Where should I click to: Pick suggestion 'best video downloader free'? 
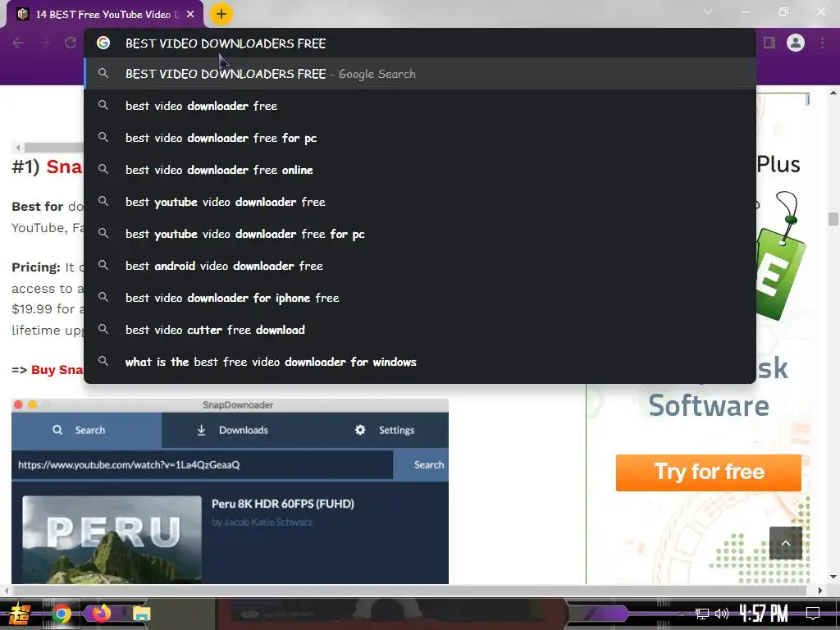pos(420,106)
